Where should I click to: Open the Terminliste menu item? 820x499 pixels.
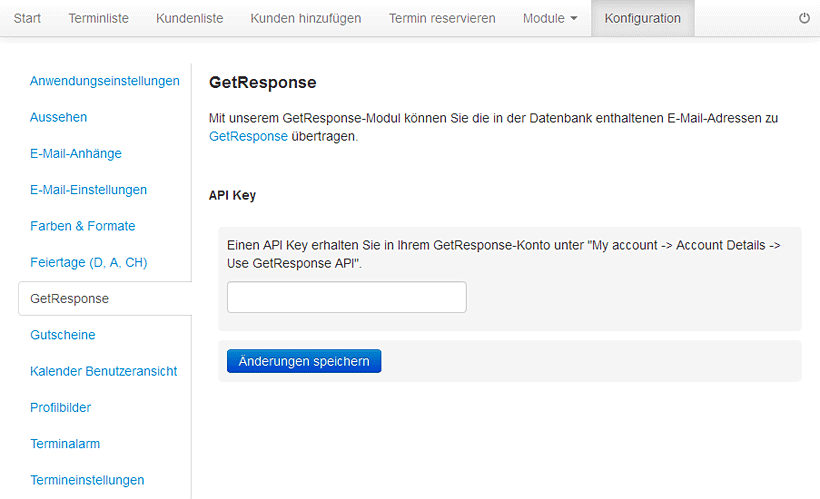coord(98,18)
